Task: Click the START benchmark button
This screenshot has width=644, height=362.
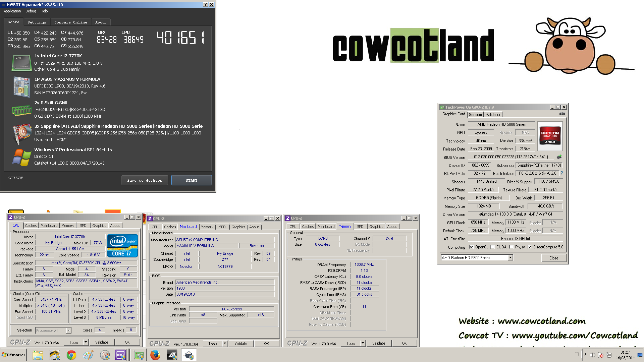Action: click(192, 180)
